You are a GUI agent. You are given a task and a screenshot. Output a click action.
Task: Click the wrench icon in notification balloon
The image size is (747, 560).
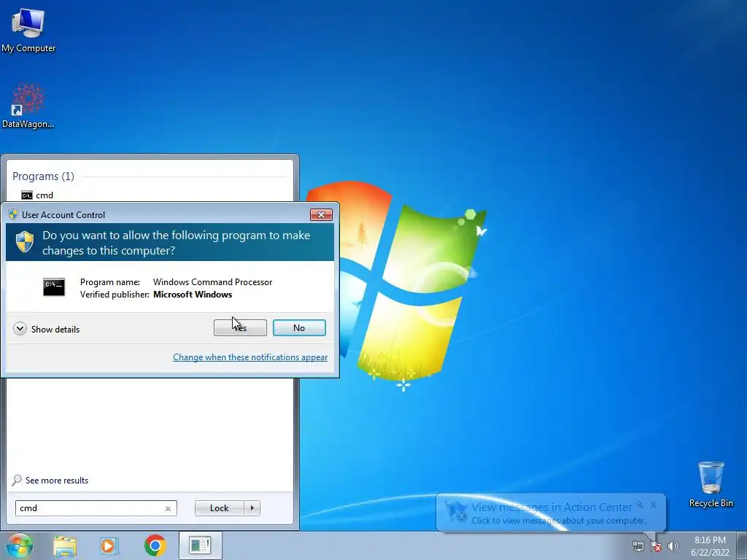tap(640, 505)
